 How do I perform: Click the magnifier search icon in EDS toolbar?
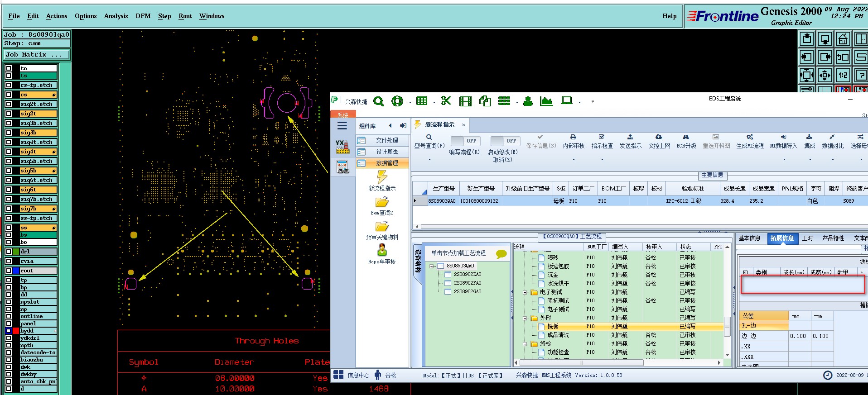coord(379,101)
